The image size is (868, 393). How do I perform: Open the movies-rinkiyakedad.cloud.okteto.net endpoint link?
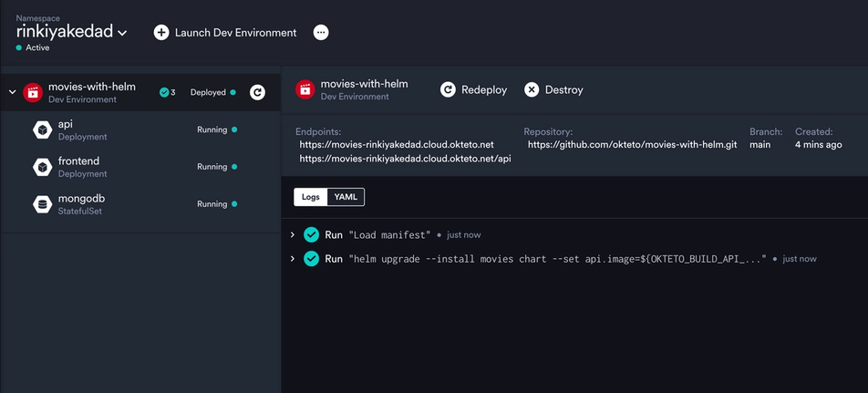397,144
